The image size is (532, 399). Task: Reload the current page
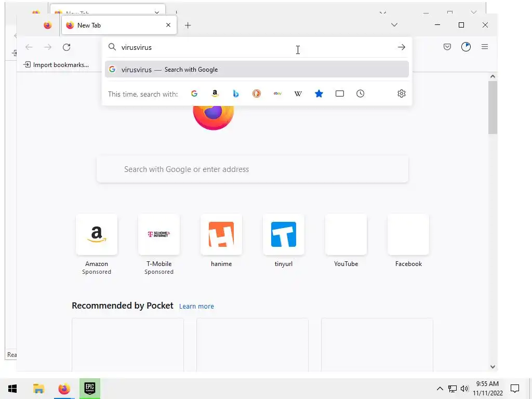pyautogui.click(x=66, y=47)
